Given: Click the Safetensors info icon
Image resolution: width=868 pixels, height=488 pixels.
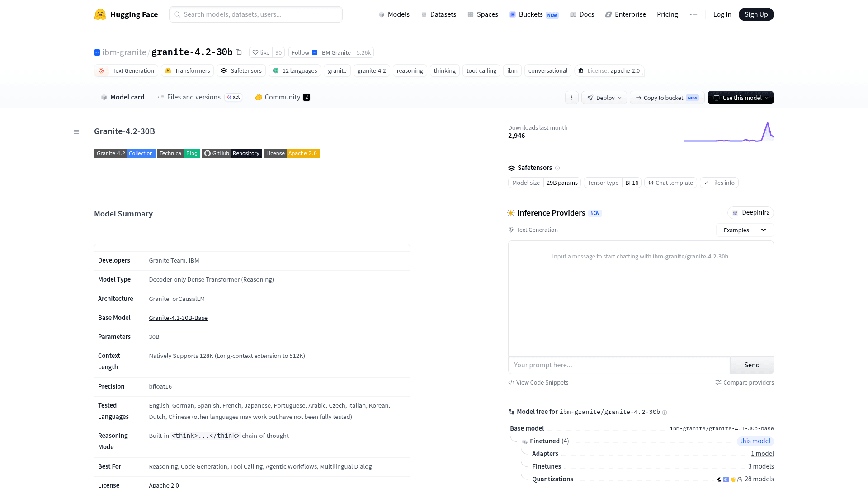Looking at the screenshot, I should coord(557,168).
